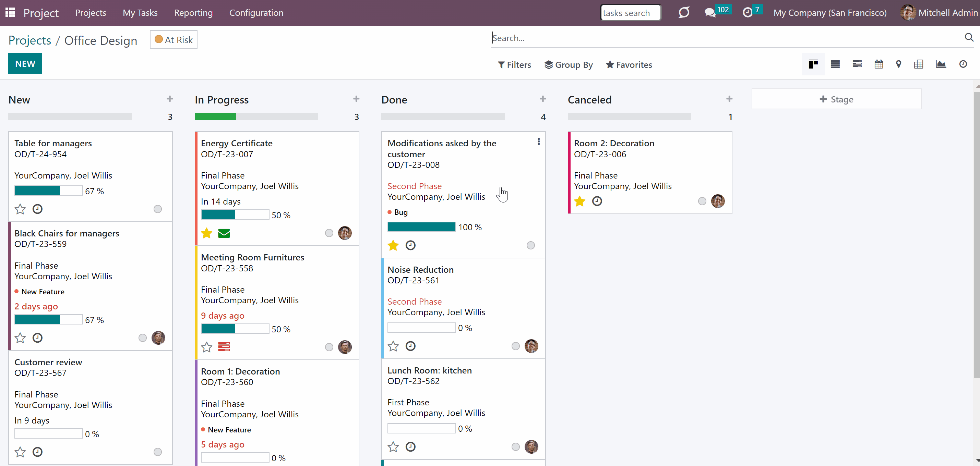Open the Configuration menu
The height and width of the screenshot is (466, 980).
pyautogui.click(x=256, y=13)
